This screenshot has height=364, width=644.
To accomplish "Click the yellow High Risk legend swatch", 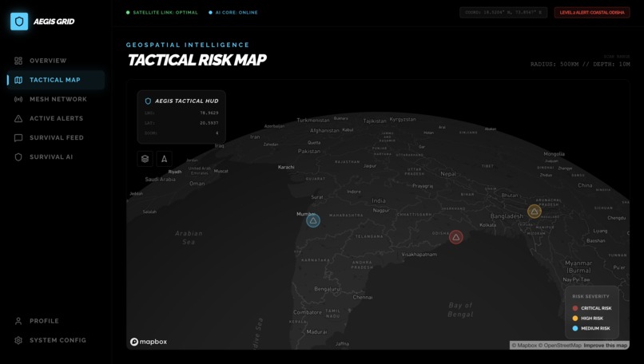I will click(x=575, y=318).
